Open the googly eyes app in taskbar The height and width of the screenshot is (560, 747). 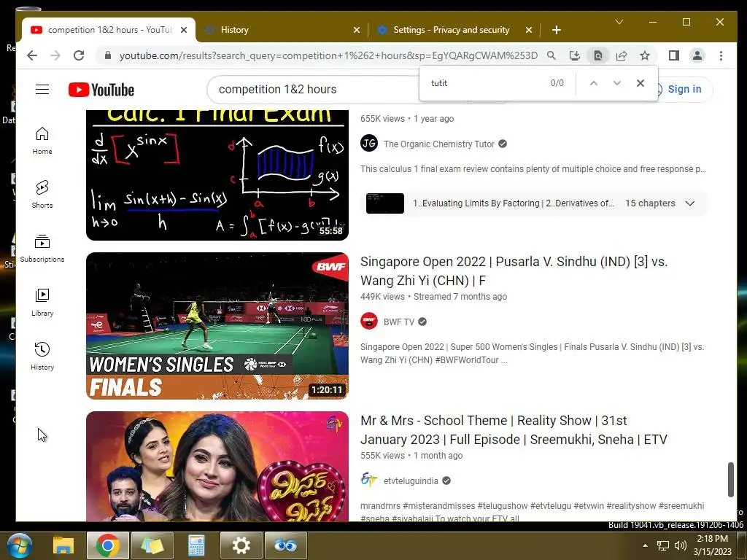pyautogui.click(x=285, y=545)
